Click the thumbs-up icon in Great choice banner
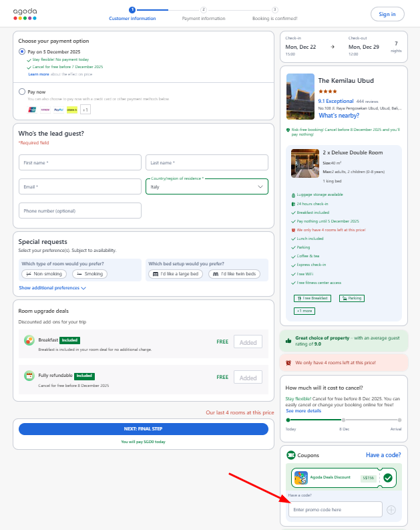420x530 pixels. pyautogui.click(x=288, y=341)
